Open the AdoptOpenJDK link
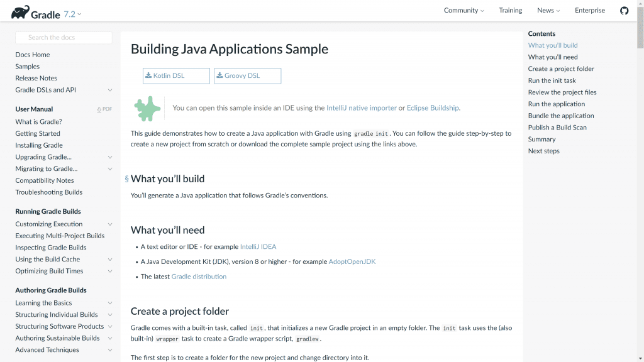Image resolution: width=644 pixels, height=362 pixels. 352,262
